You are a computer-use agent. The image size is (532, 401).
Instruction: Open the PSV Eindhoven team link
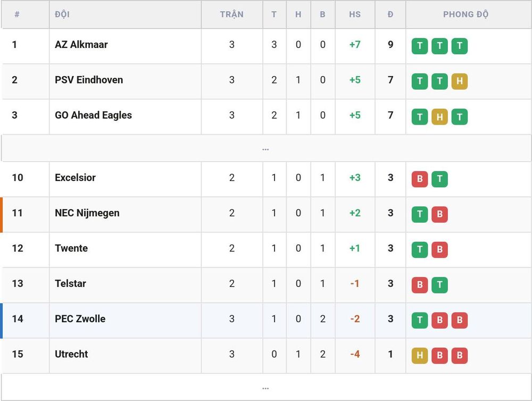point(89,80)
